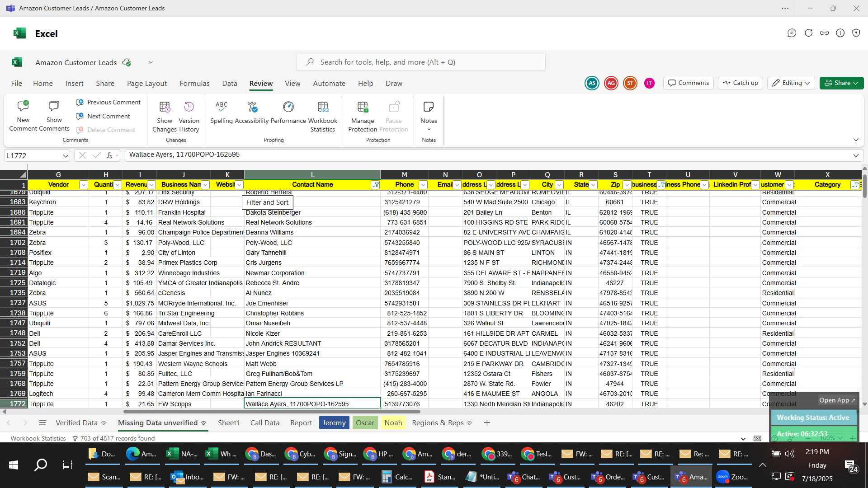This screenshot has width=868, height=488.
Task: Switch to the Insert tab
Action: 74,84
